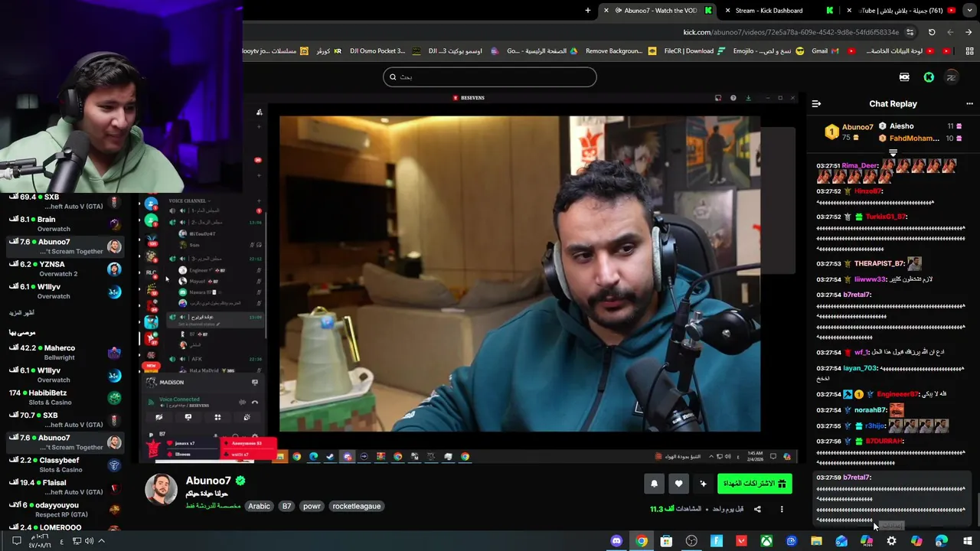This screenshot has width=980, height=551.
Task: Switch to the YouTube tab
Action: (x=903, y=11)
